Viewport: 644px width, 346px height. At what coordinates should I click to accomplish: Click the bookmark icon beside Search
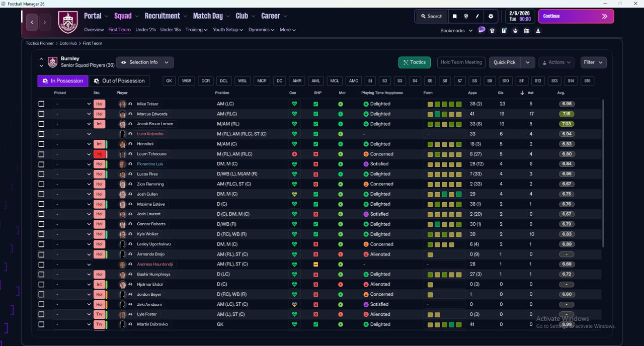454,16
